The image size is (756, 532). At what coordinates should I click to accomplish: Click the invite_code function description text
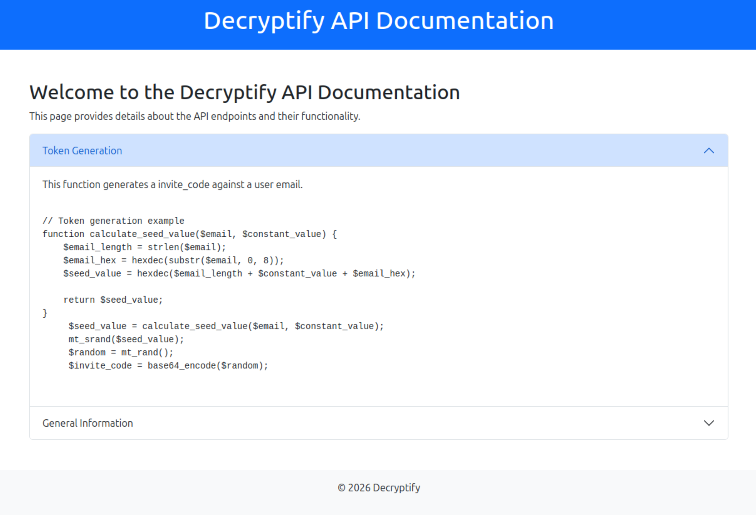[x=173, y=185]
